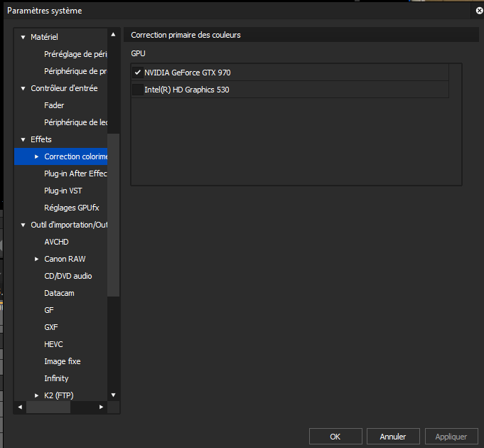
Task: Open the Fader settings
Action: 54,105
